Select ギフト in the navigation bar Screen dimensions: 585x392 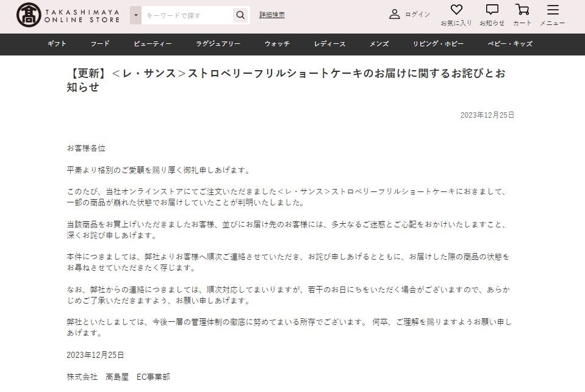[57, 44]
